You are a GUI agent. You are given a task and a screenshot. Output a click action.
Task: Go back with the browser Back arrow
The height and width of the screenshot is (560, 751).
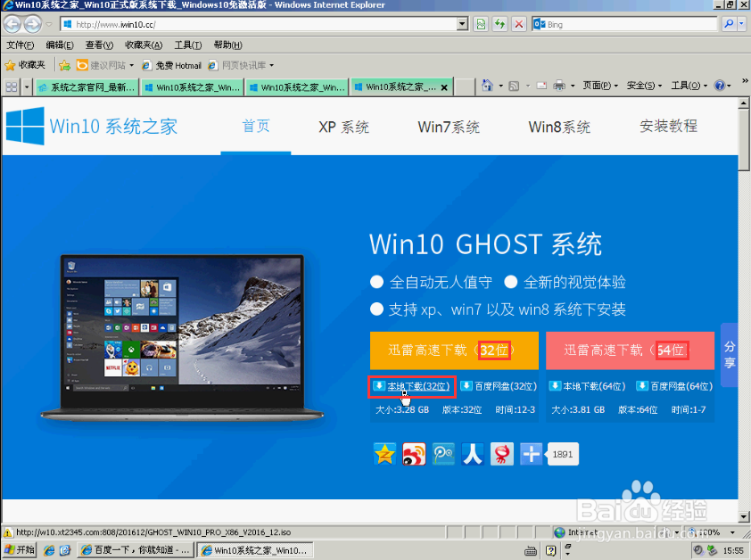tap(12, 24)
